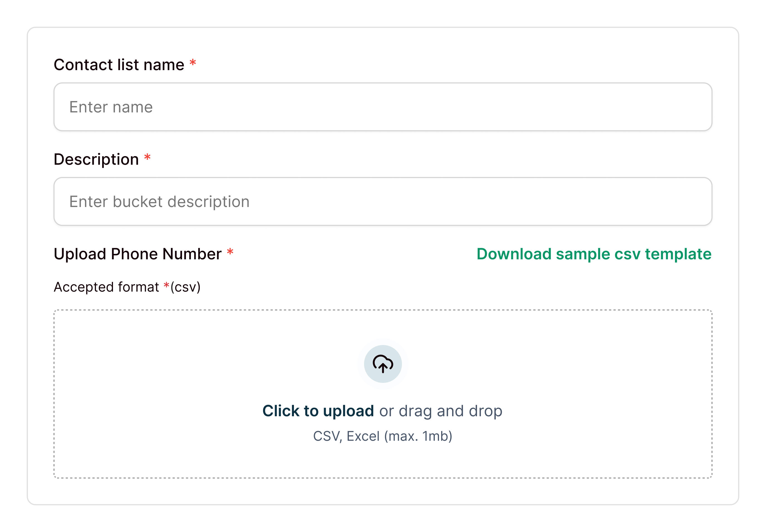The height and width of the screenshot is (532, 766).
Task: Click the "Upload Phone Number" label
Action: [x=138, y=254]
